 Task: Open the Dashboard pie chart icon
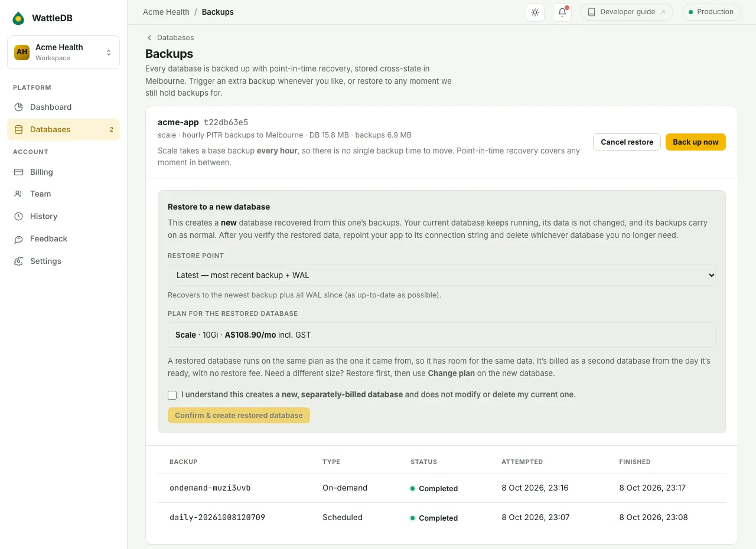[19, 107]
